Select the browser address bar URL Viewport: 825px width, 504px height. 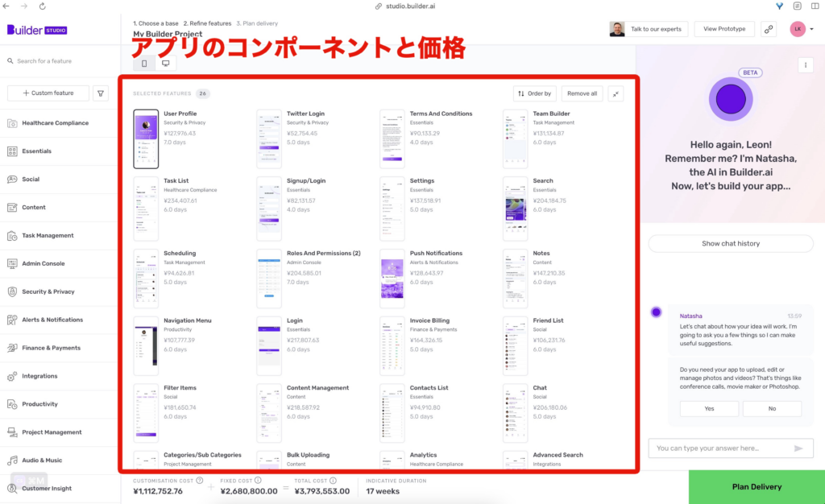[410, 6]
